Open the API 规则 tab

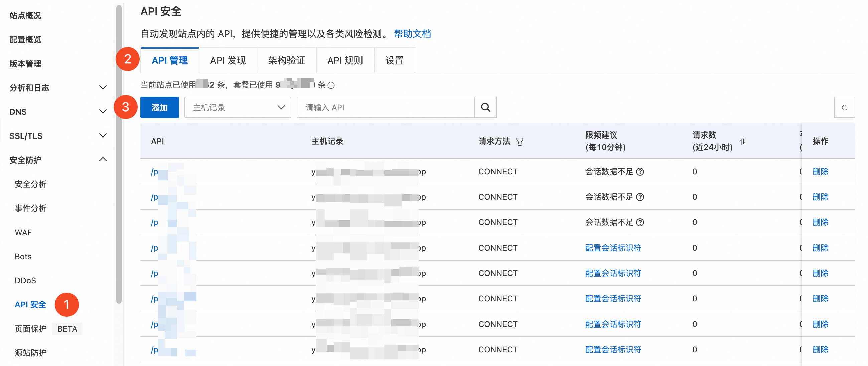click(345, 60)
